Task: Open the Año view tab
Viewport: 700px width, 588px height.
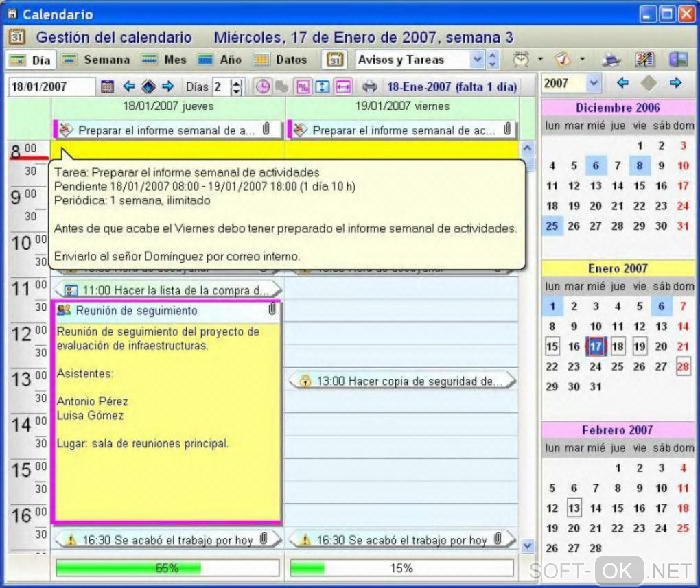Action: (x=219, y=60)
